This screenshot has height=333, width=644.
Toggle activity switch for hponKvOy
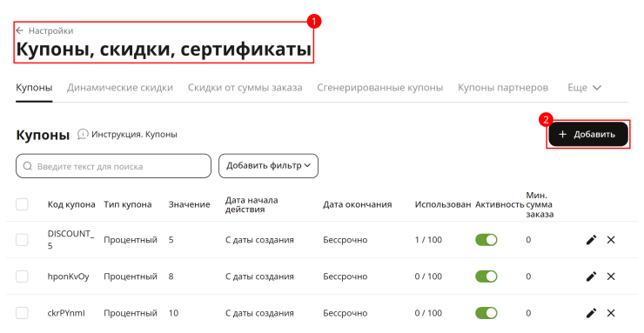(486, 276)
